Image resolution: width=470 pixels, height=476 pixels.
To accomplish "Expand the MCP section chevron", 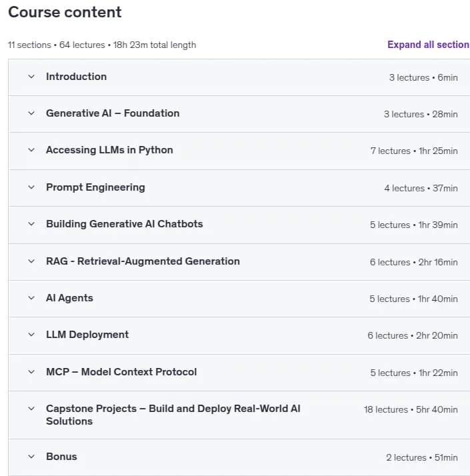I will [31, 372].
